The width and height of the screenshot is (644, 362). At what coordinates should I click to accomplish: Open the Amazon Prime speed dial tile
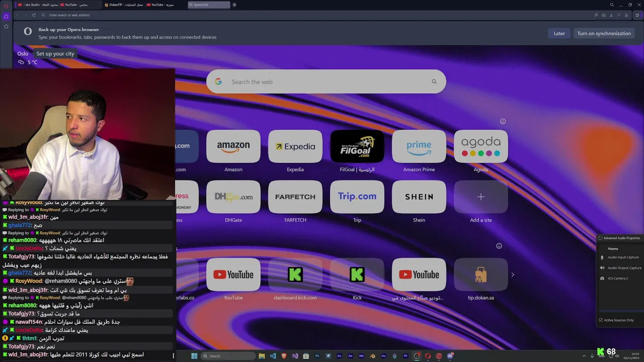coord(419,146)
